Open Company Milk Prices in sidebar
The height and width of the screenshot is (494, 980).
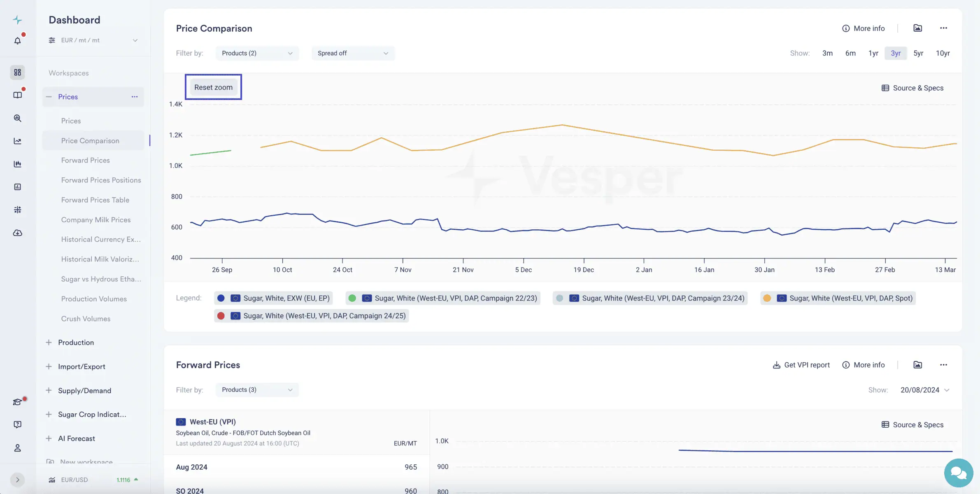pyautogui.click(x=96, y=220)
